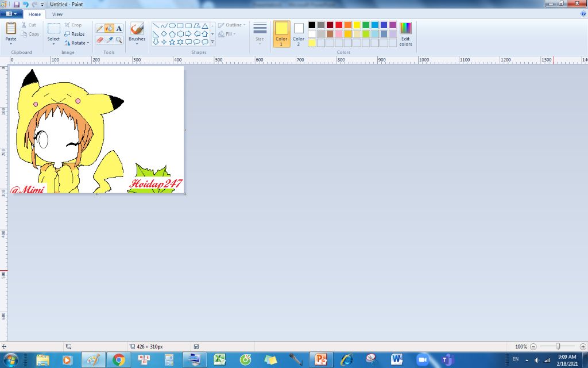
Task: Choose the purple color swatch
Action: [393, 25]
